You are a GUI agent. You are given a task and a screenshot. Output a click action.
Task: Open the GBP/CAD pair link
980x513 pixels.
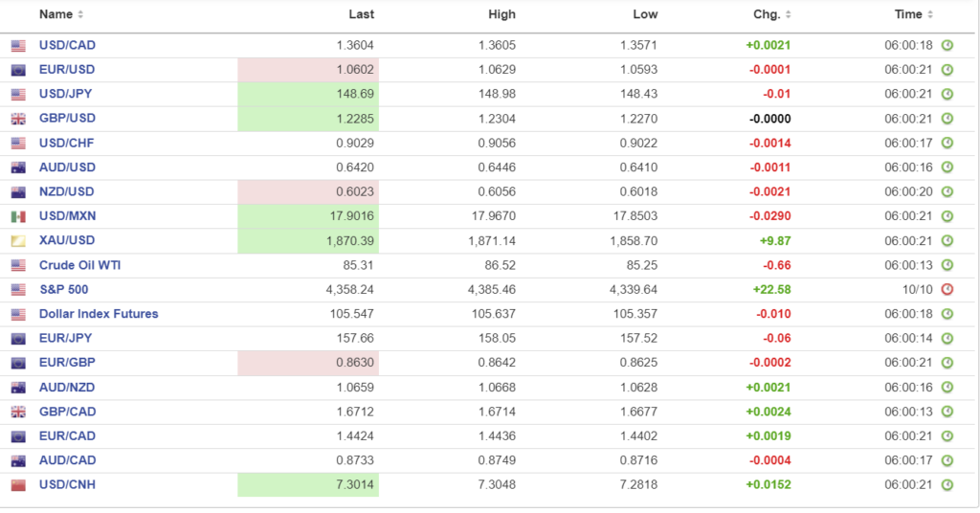(67, 412)
